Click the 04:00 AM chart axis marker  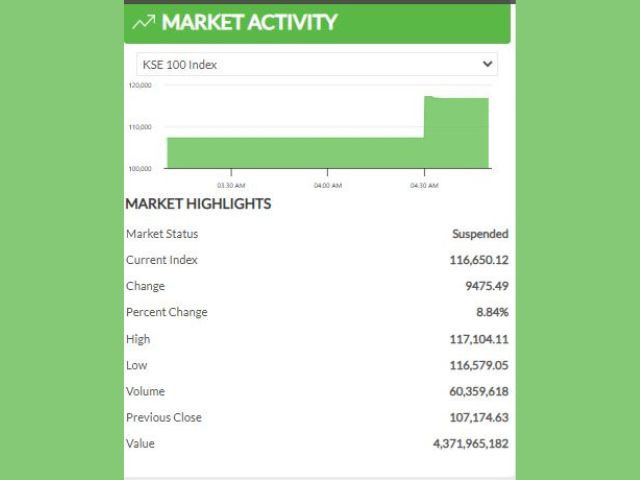click(328, 185)
